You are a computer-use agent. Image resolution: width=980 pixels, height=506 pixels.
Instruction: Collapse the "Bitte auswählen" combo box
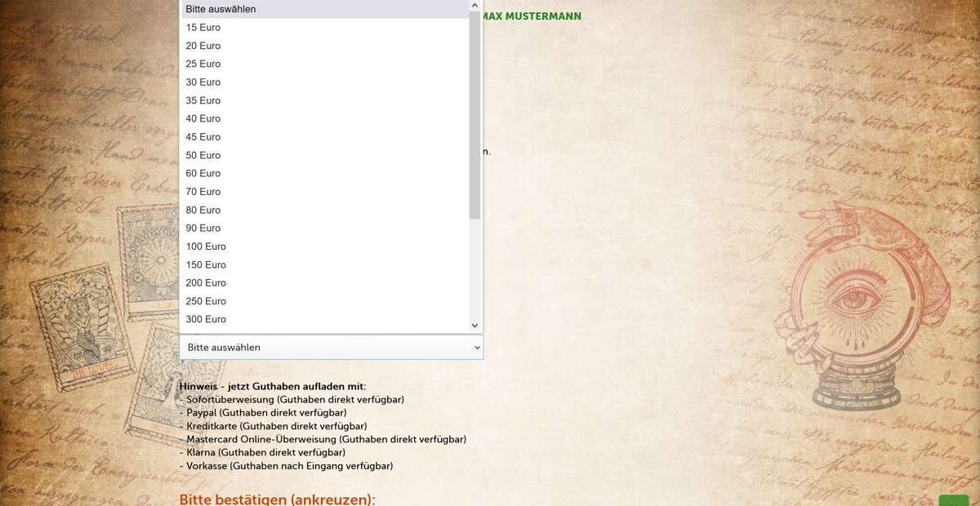(x=331, y=347)
